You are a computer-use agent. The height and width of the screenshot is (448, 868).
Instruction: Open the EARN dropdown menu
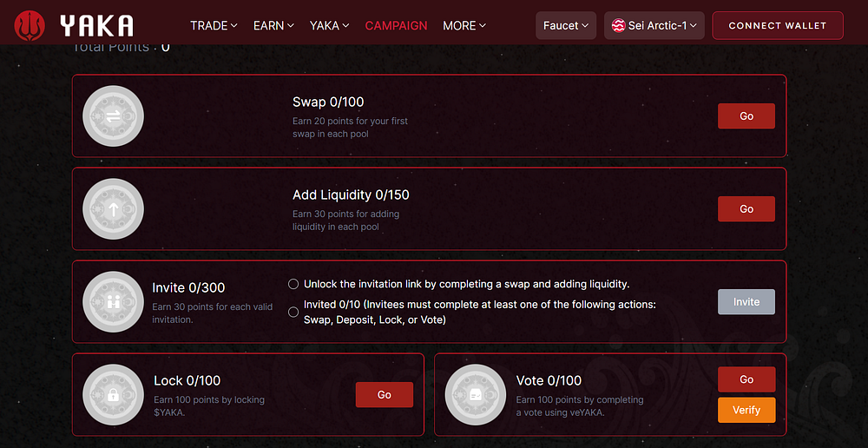273,25
